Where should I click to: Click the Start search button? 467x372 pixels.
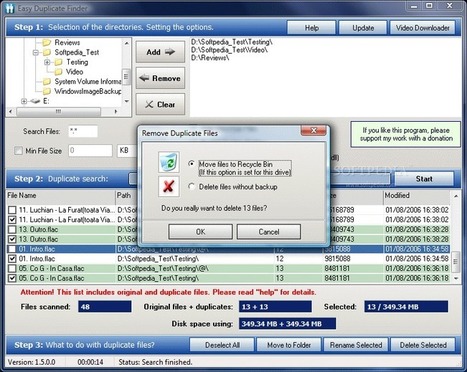[424, 179]
